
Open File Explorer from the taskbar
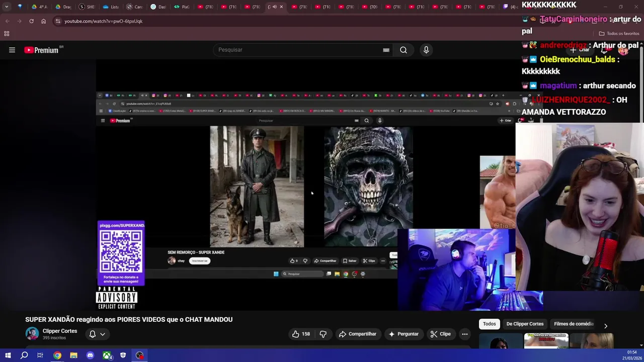(x=73, y=355)
